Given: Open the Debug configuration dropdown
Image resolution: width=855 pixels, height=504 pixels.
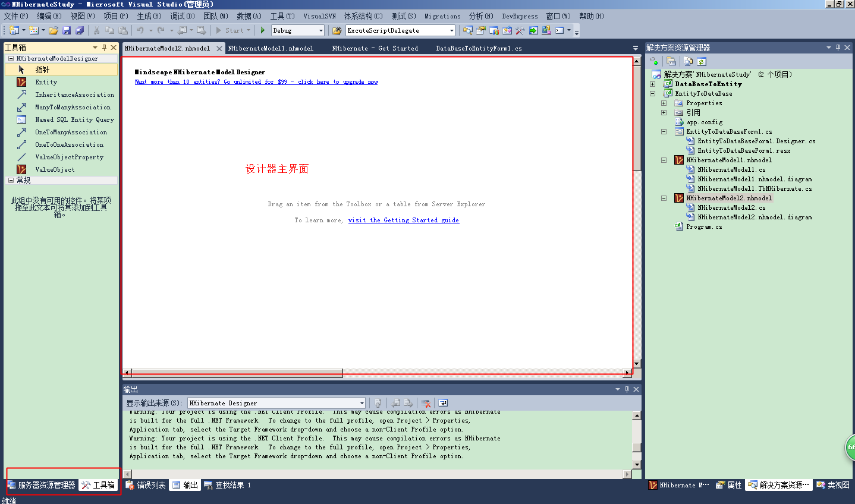Looking at the screenshot, I should 321,30.
